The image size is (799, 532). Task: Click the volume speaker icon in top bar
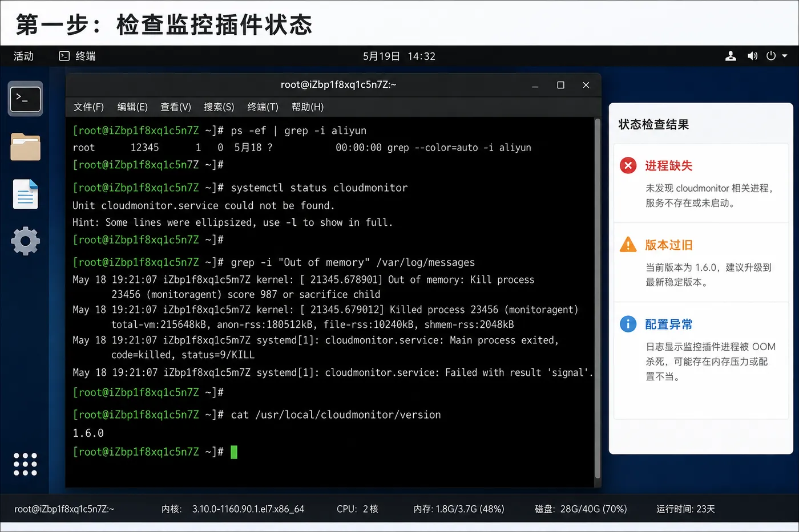pyautogui.click(x=752, y=56)
